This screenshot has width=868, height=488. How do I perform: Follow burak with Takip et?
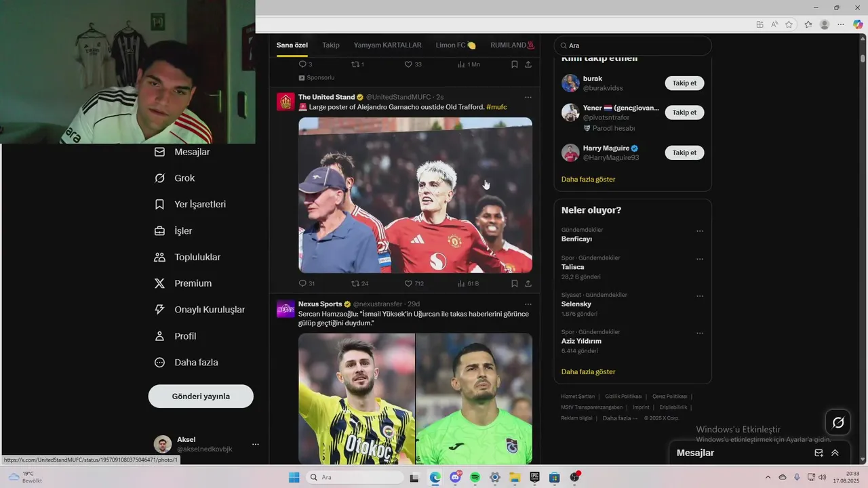pyautogui.click(x=684, y=83)
